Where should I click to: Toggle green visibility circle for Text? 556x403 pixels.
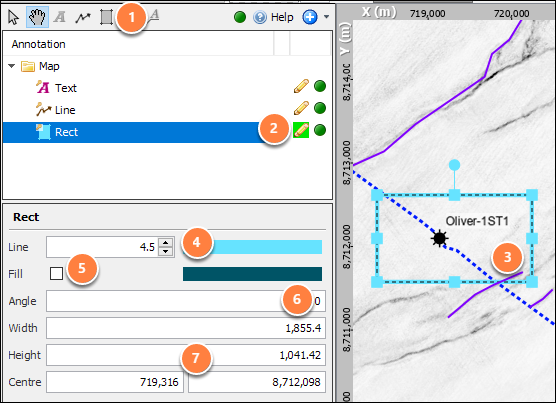tap(320, 86)
